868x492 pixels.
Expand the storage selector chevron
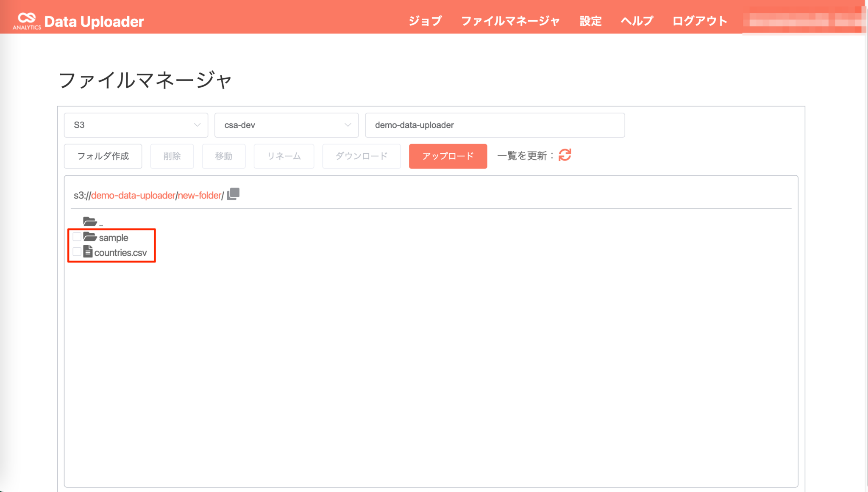point(197,125)
